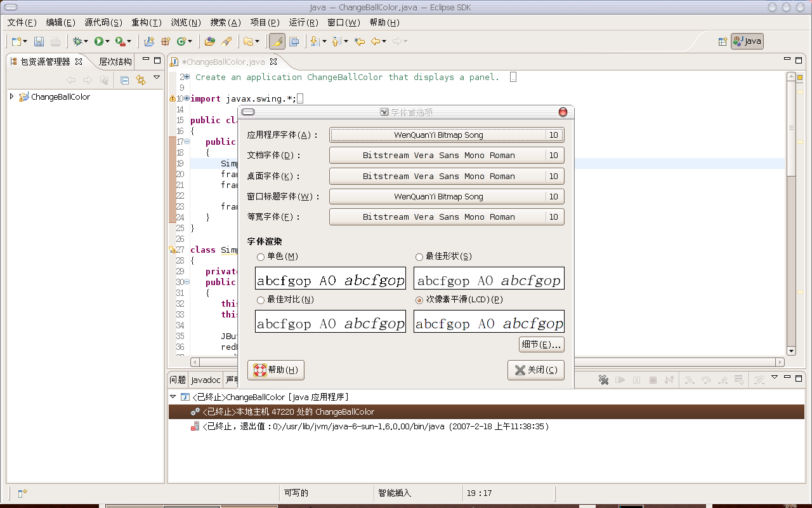Collapse the fold marker at line 30

(187, 282)
